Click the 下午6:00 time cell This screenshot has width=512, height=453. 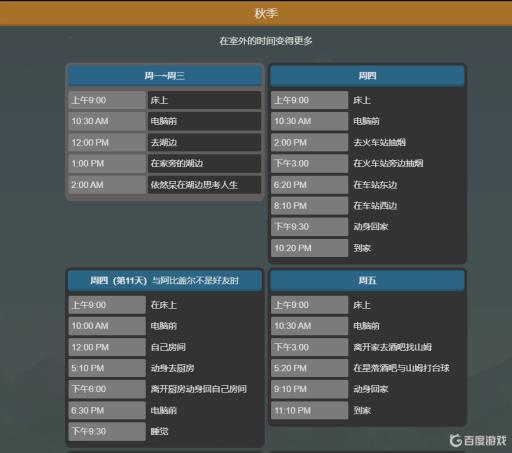[x=107, y=389]
